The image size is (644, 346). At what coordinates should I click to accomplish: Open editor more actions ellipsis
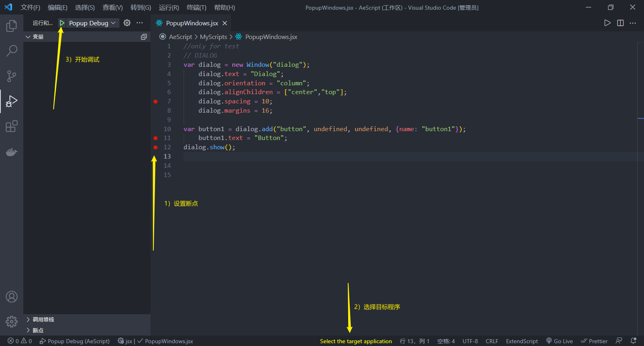coord(633,23)
